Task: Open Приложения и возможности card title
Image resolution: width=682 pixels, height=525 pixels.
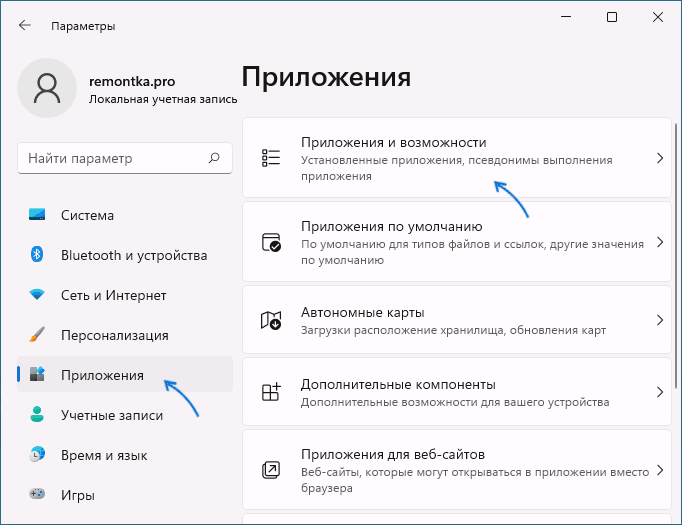Action: (394, 142)
